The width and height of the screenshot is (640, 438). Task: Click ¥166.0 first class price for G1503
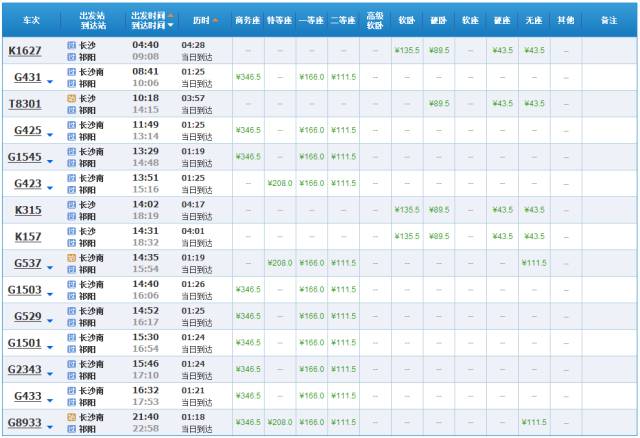pyautogui.click(x=312, y=289)
